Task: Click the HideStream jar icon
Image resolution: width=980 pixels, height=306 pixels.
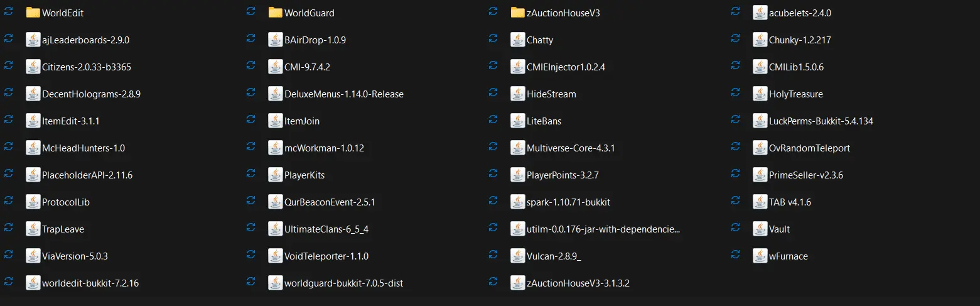Action: pos(518,94)
